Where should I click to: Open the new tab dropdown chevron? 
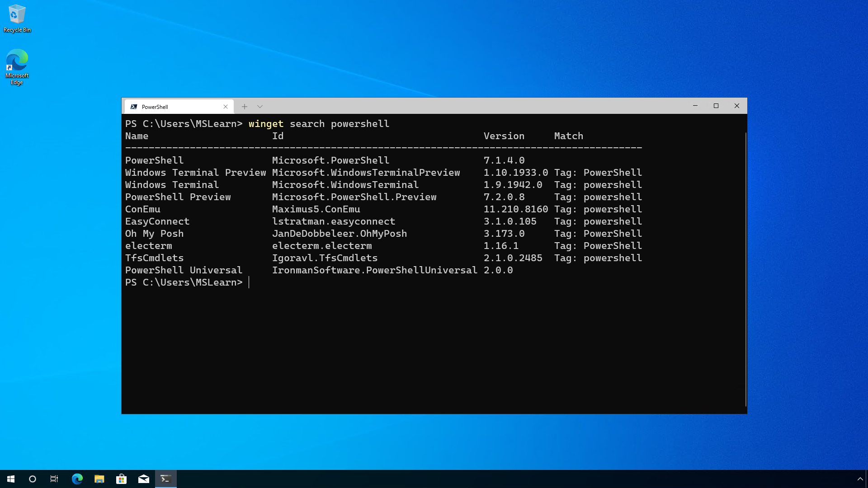click(x=260, y=107)
